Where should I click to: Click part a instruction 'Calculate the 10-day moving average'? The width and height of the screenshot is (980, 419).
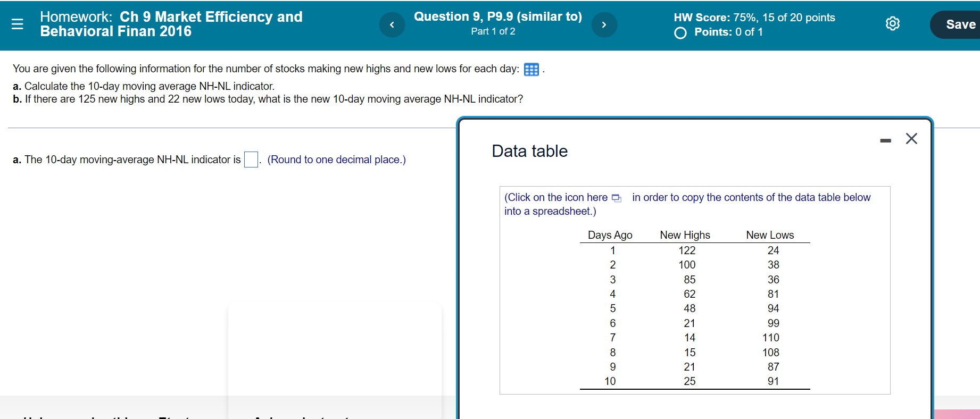(x=144, y=86)
